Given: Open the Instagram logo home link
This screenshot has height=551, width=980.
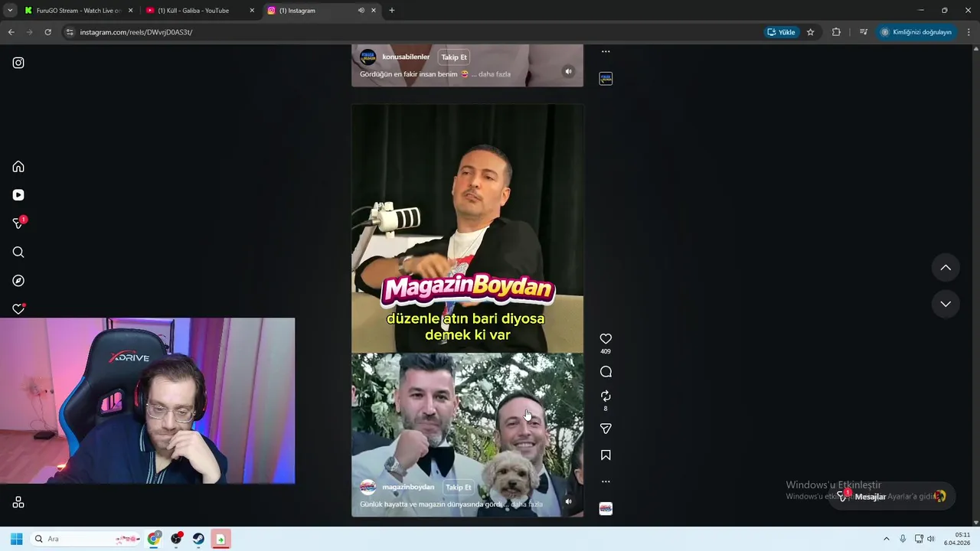Looking at the screenshot, I should click(x=18, y=63).
